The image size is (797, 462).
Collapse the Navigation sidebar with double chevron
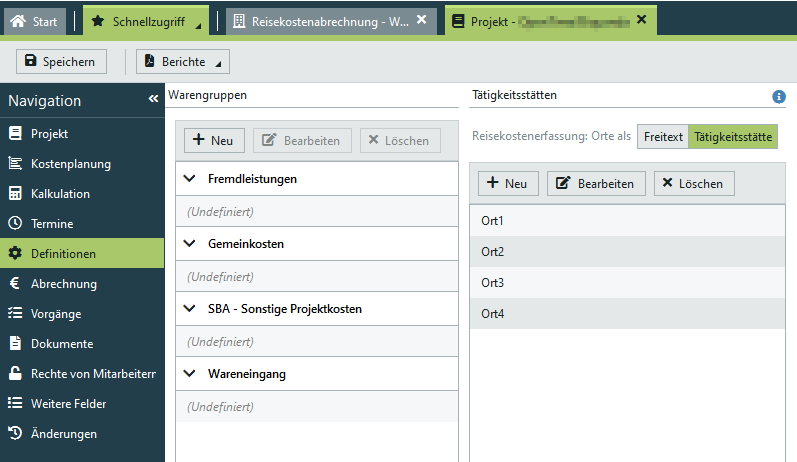pos(153,100)
